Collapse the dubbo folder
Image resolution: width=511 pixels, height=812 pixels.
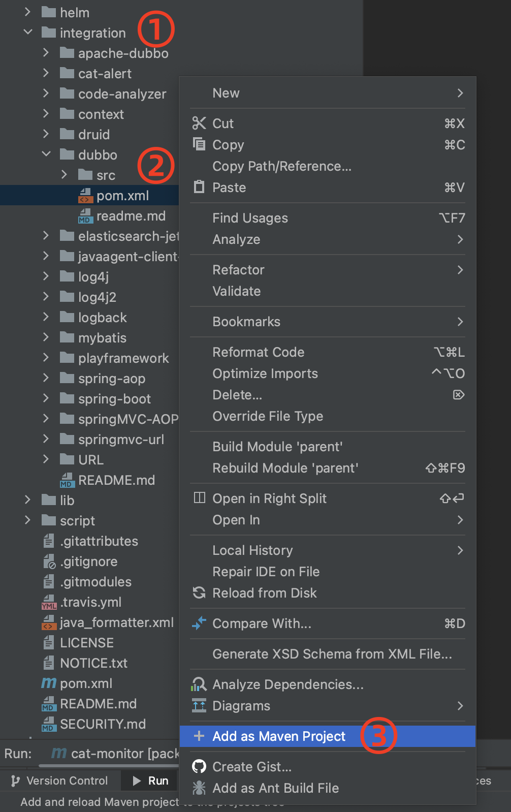[x=46, y=154]
